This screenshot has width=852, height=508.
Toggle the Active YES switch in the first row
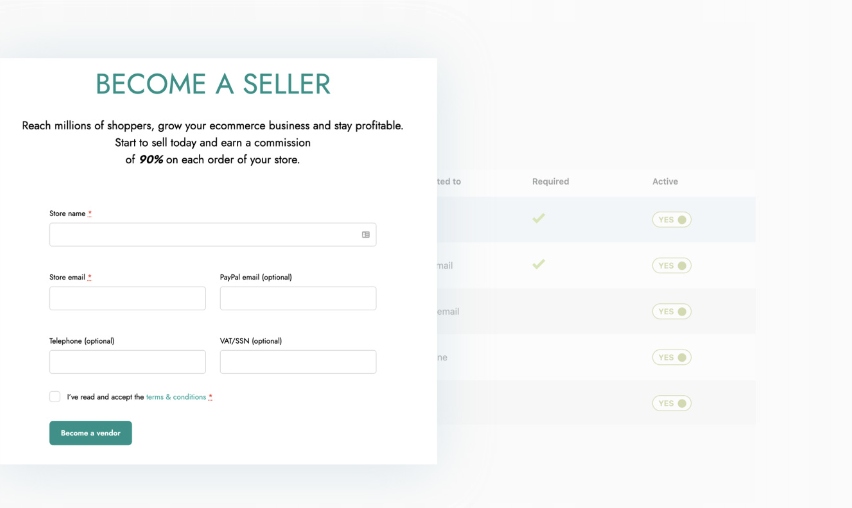coord(671,220)
